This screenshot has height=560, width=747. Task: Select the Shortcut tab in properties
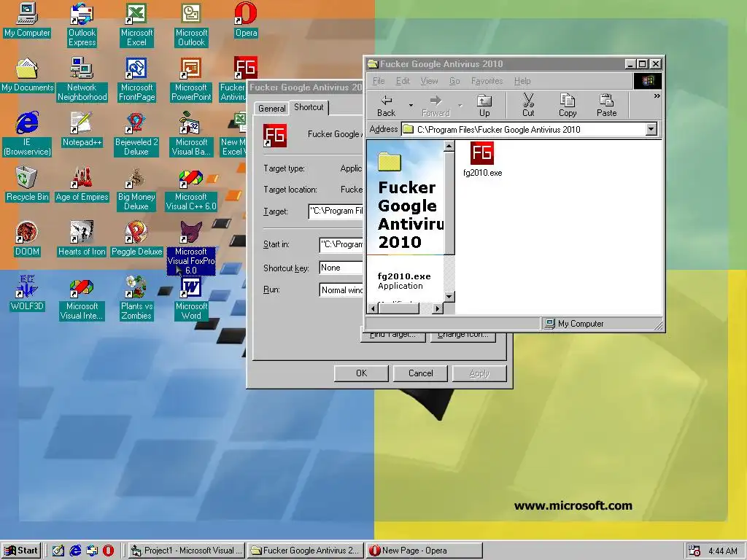(x=309, y=107)
